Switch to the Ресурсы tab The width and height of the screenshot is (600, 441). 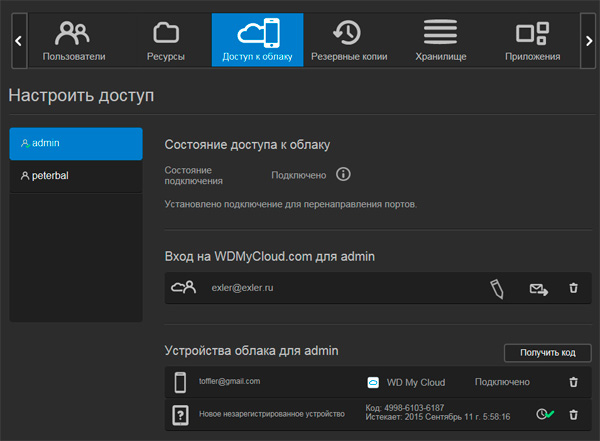pyautogui.click(x=166, y=41)
